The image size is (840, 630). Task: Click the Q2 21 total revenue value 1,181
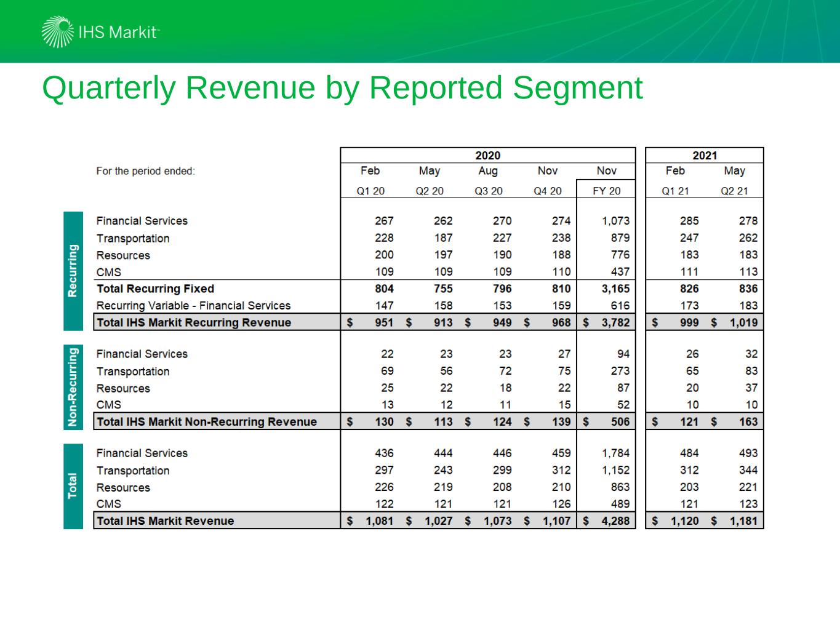pyautogui.click(x=743, y=520)
